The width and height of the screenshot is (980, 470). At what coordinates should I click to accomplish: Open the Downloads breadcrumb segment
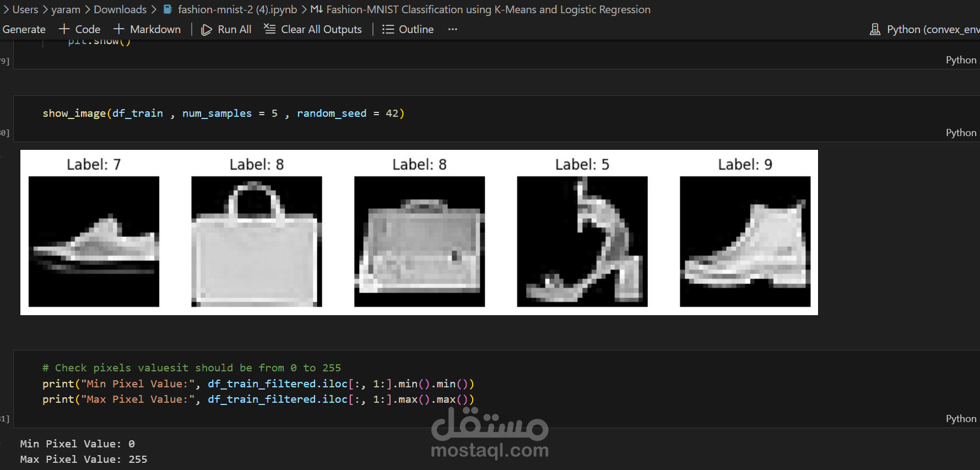pyautogui.click(x=120, y=9)
